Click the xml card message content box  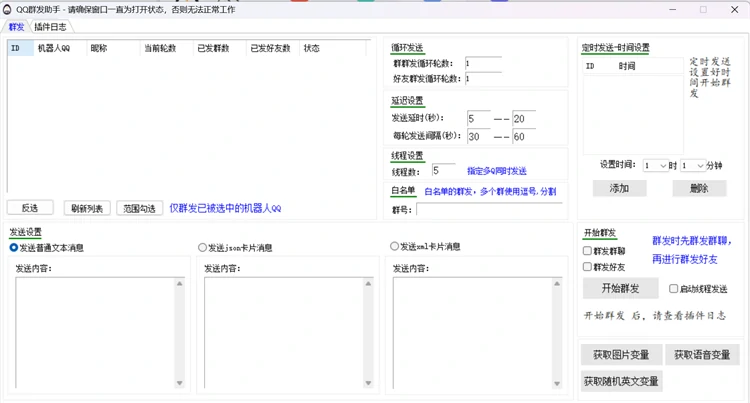477,333
